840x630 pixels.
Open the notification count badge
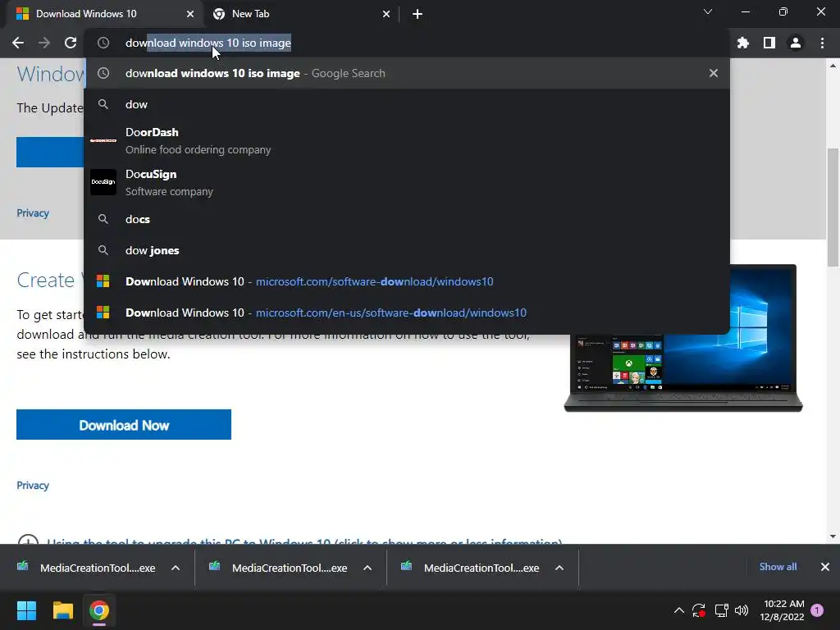point(817,610)
